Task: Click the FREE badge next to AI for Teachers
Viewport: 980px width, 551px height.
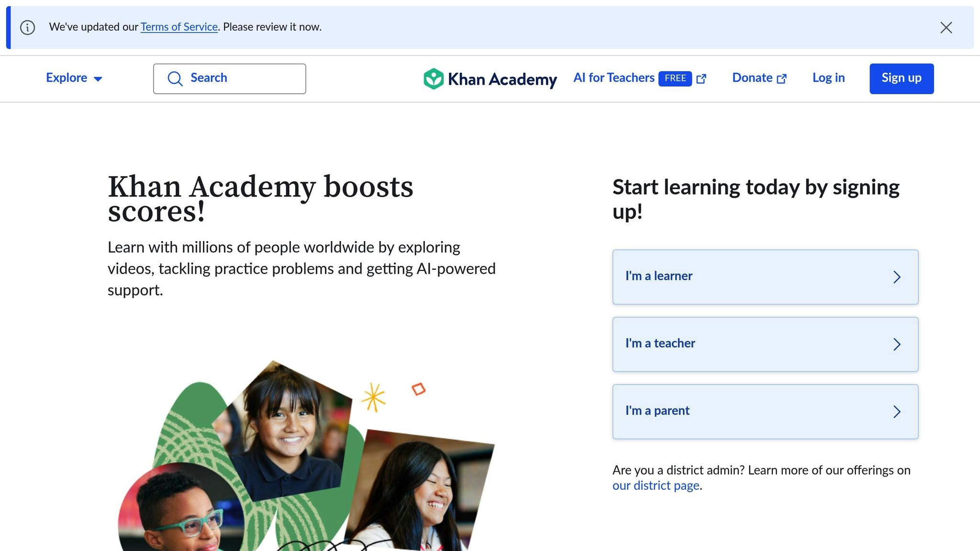Action: [x=675, y=78]
